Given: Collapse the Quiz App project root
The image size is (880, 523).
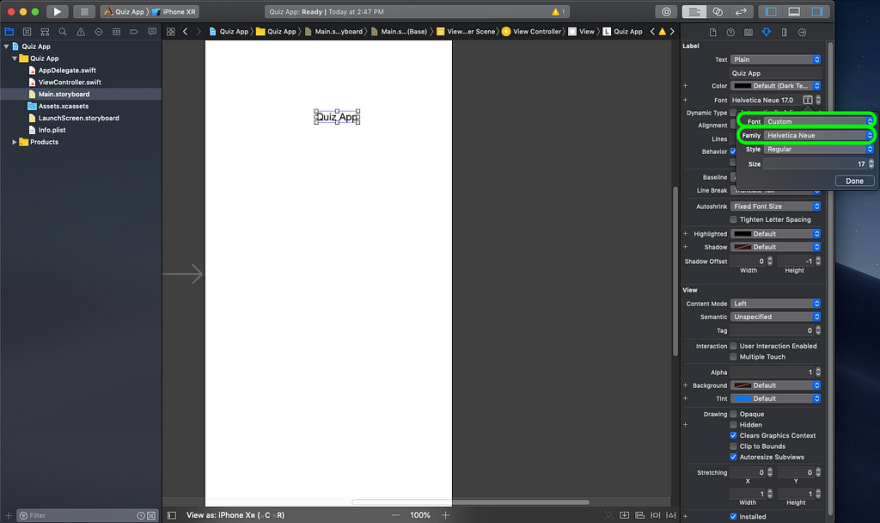Looking at the screenshot, I should click(x=6, y=47).
